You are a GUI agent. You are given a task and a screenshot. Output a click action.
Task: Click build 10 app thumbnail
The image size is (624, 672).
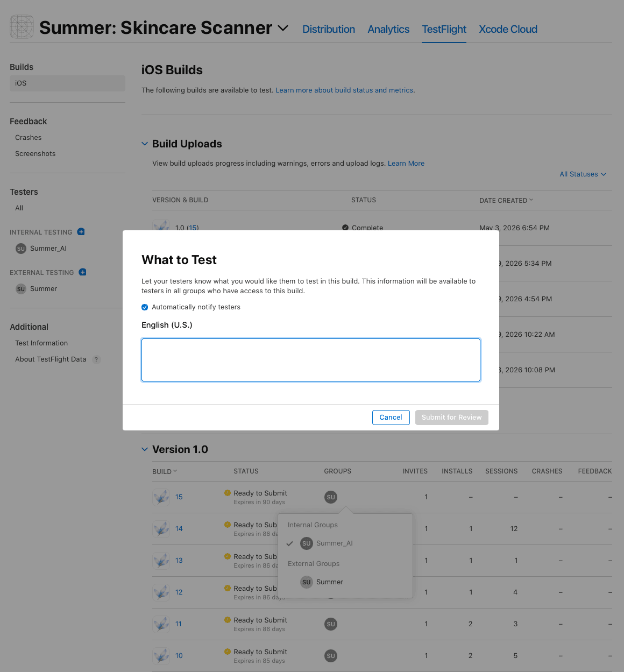[161, 656]
